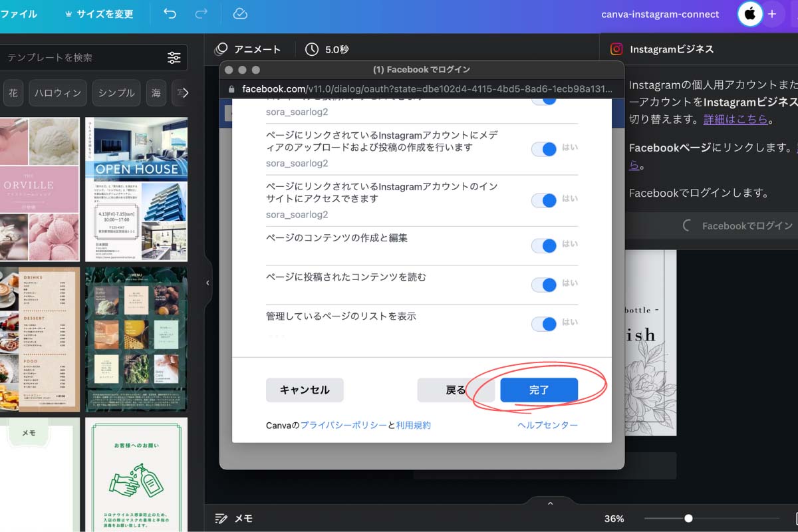Disable the ページのコンテンツの作成と編集 toggle
Screen dimensions: 798x532
point(544,246)
